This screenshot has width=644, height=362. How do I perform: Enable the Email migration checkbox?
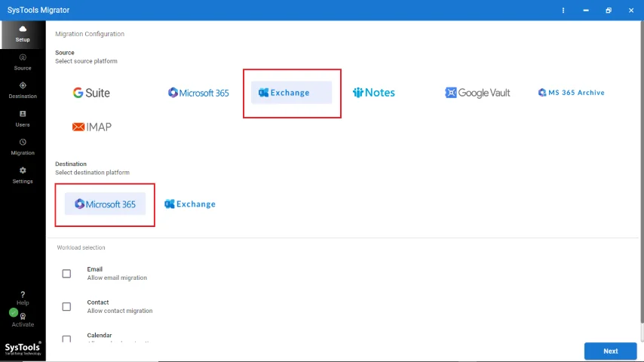pyautogui.click(x=66, y=274)
